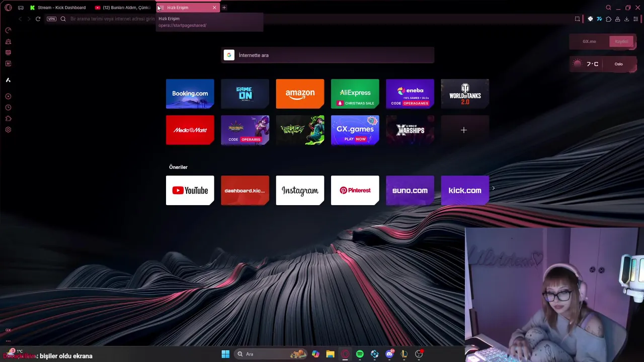Image resolution: width=644 pixels, height=362 pixels.
Task: Open Spotify from the taskbar
Action: click(360, 354)
